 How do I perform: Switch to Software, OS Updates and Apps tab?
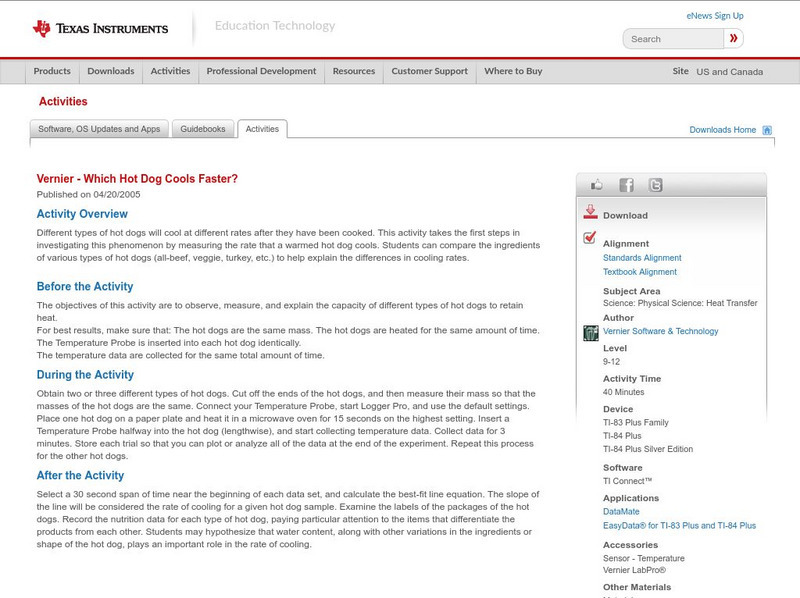click(99, 129)
